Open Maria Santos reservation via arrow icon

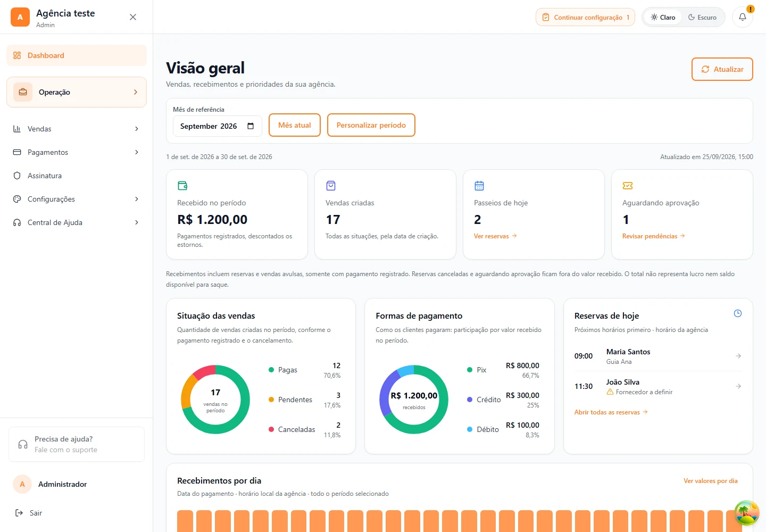click(738, 356)
